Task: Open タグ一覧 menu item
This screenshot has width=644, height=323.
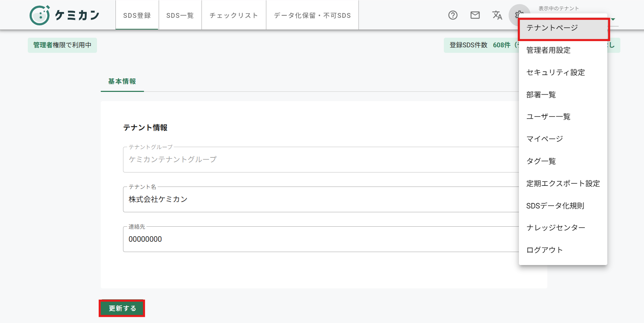Action: coord(563,161)
